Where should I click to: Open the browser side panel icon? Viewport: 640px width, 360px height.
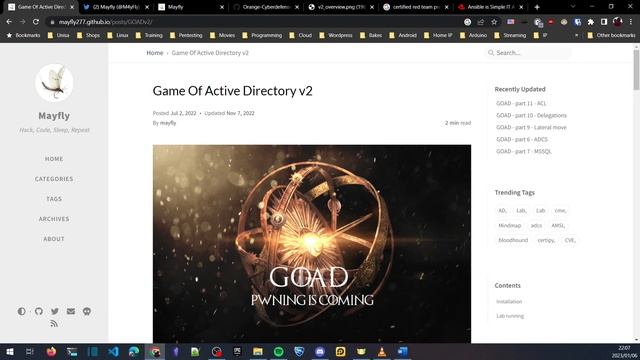click(x=604, y=22)
